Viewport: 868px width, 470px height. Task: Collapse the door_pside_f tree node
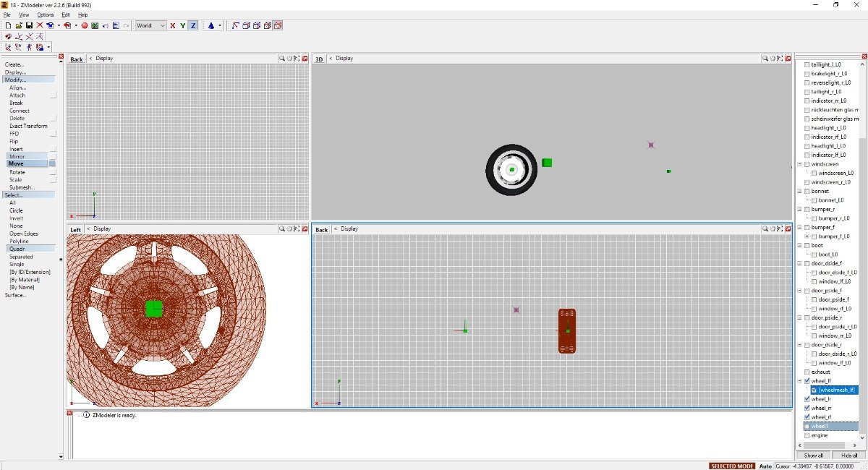pyautogui.click(x=800, y=291)
